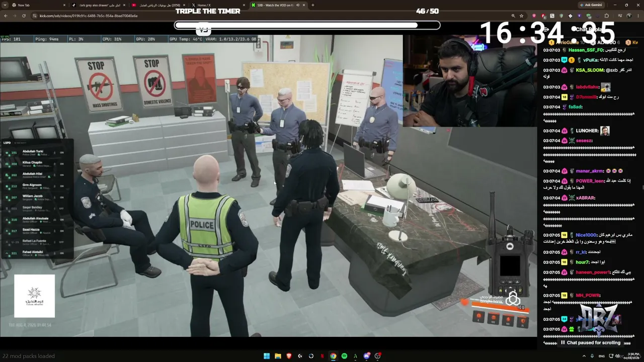
Task: Switch to the Home / X tab
Action: [x=217, y=5]
